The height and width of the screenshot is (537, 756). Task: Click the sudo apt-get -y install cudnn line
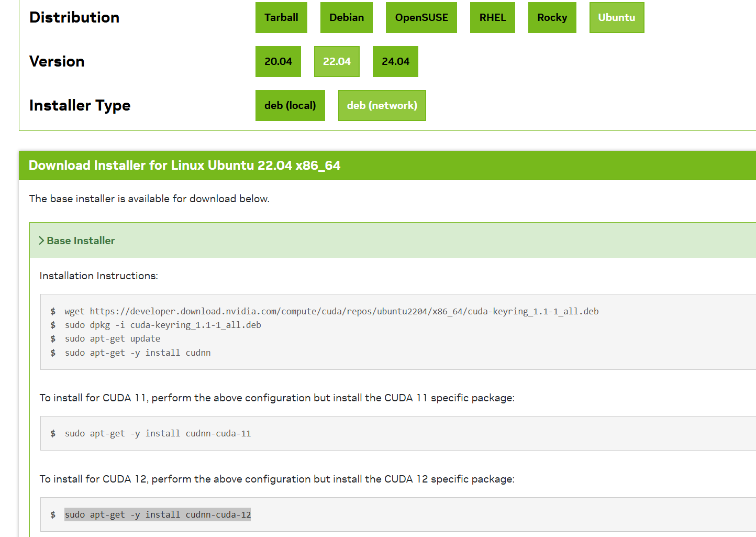pos(138,353)
